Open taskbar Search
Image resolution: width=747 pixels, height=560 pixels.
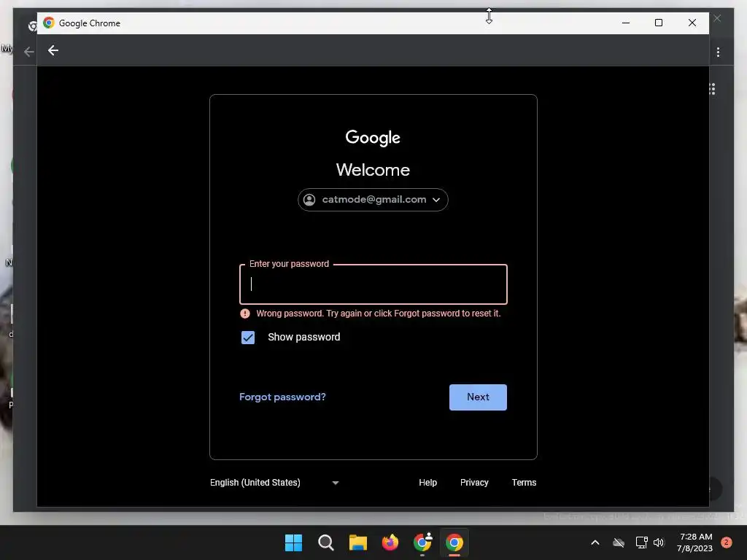point(326,542)
